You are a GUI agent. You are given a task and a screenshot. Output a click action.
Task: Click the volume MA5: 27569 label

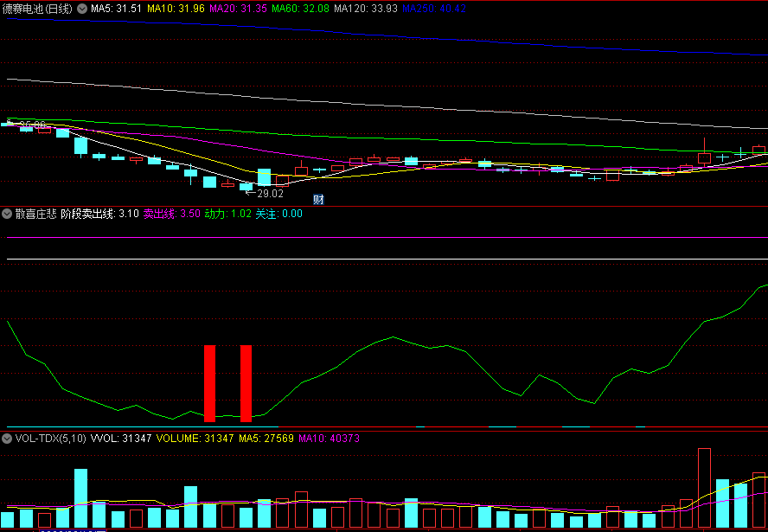click(x=266, y=439)
